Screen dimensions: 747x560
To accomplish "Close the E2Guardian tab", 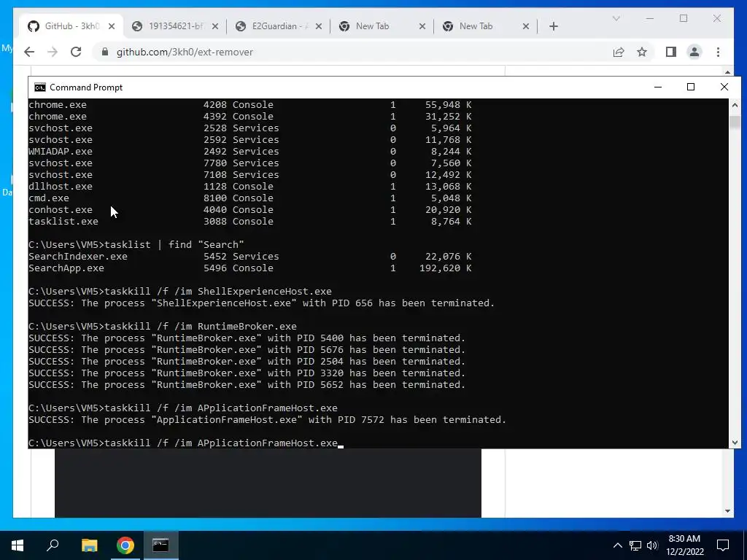I will pos(320,26).
